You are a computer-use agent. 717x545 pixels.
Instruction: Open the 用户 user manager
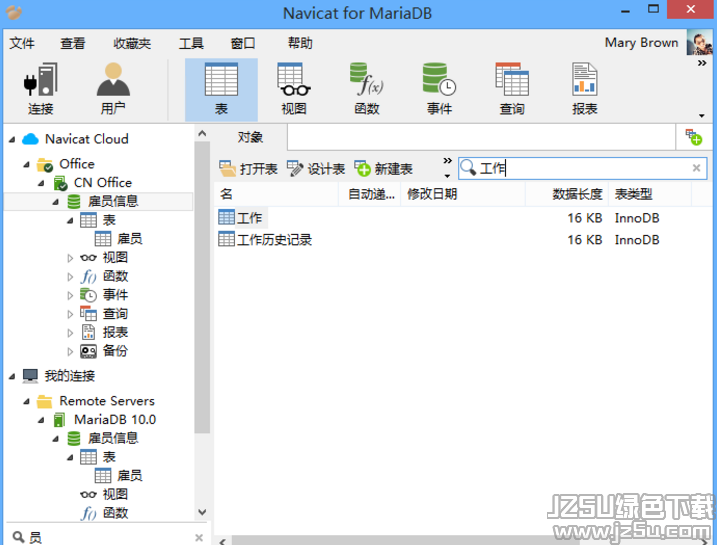[113, 89]
